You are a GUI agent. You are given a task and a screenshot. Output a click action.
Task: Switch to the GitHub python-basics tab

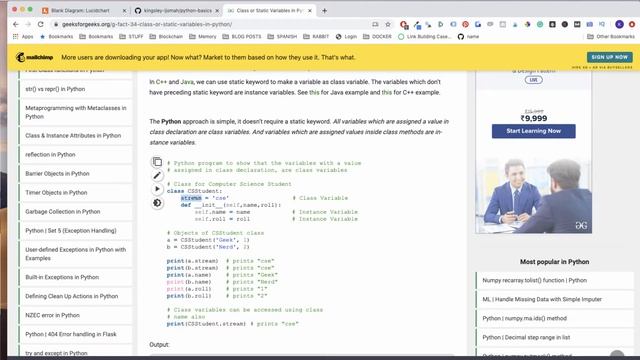pos(177,11)
